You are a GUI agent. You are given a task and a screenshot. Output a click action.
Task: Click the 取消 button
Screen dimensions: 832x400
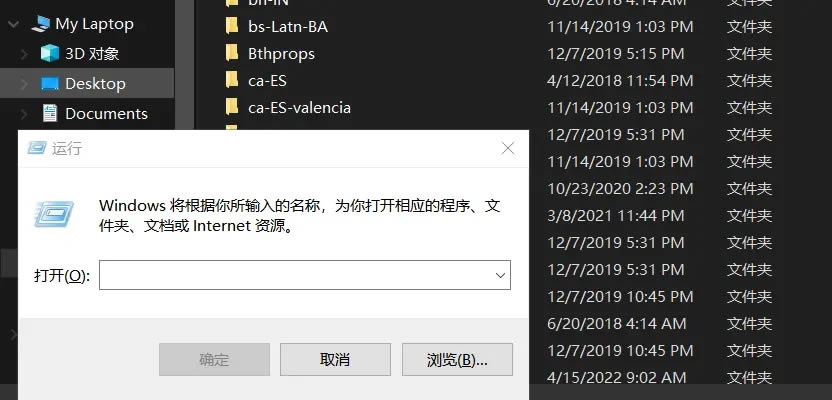click(335, 360)
